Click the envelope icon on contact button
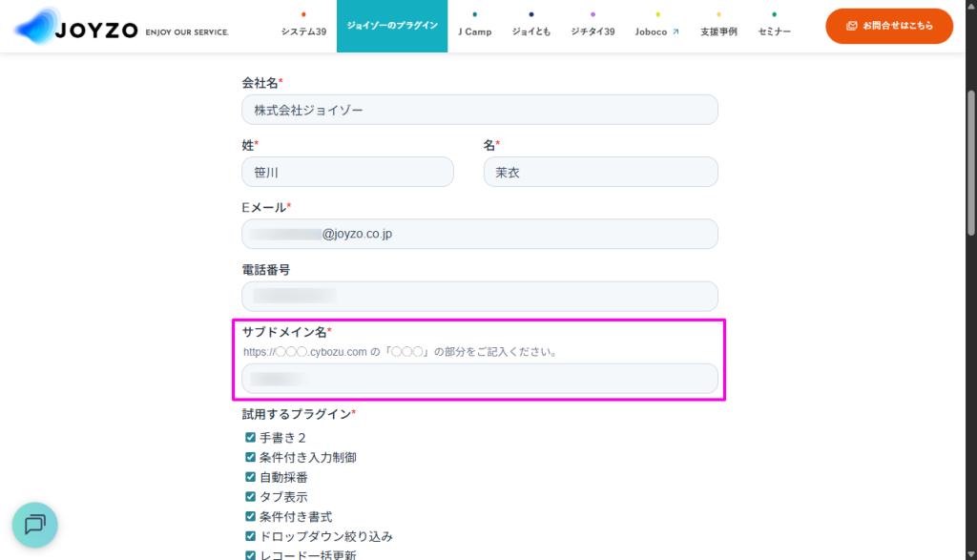Viewport: 977px width, 560px height. [851, 26]
